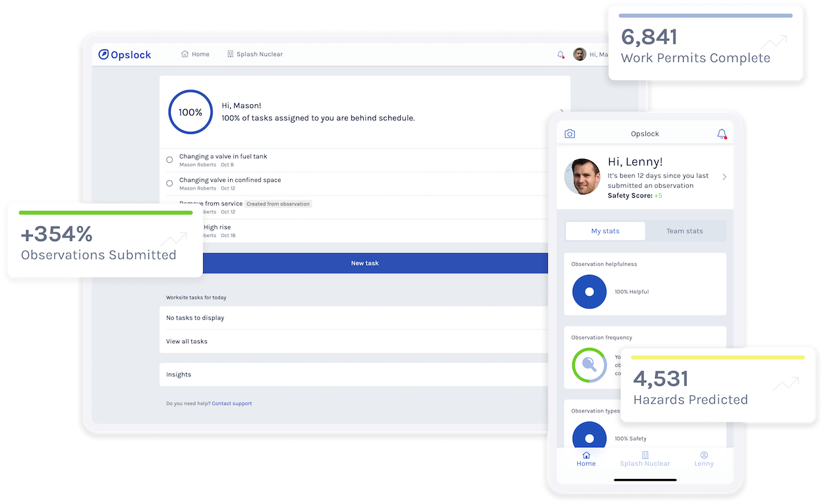The image size is (824, 504).
Task: Expand Lenny's profile card chevron
Action: (724, 177)
